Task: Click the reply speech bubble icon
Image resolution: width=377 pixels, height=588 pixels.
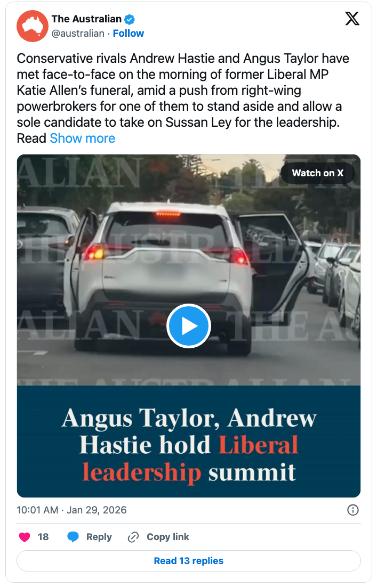Action: click(73, 537)
